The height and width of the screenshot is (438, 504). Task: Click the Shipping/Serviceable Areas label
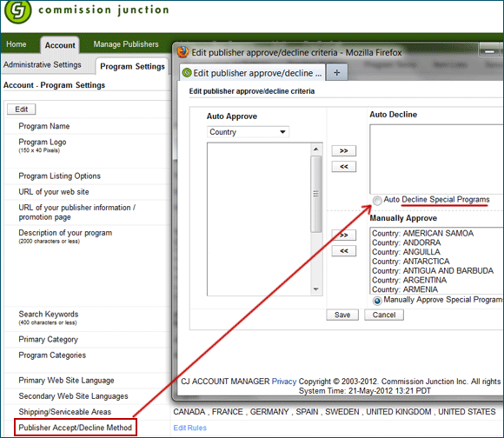pyautogui.click(x=64, y=412)
